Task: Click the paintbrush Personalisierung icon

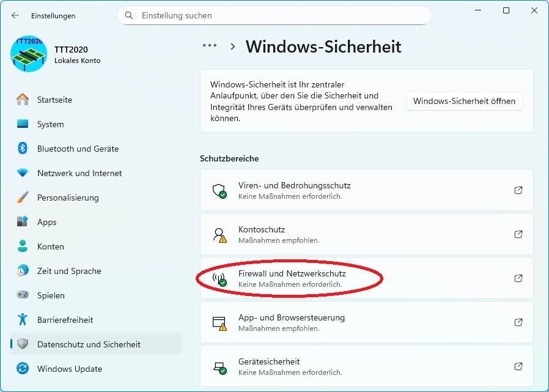Action: (23, 198)
